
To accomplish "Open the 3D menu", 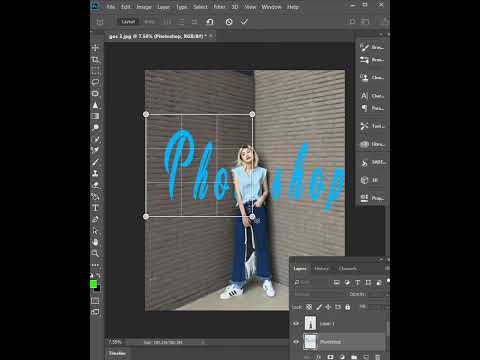I will pos(235,7).
